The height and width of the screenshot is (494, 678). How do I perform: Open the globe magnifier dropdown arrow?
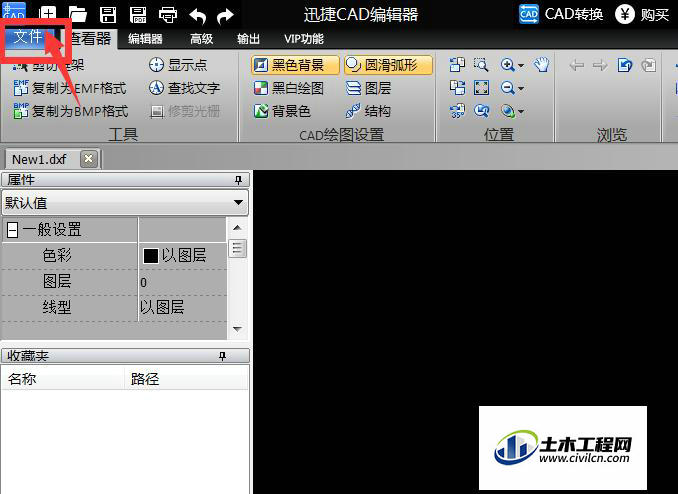tap(521, 112)
